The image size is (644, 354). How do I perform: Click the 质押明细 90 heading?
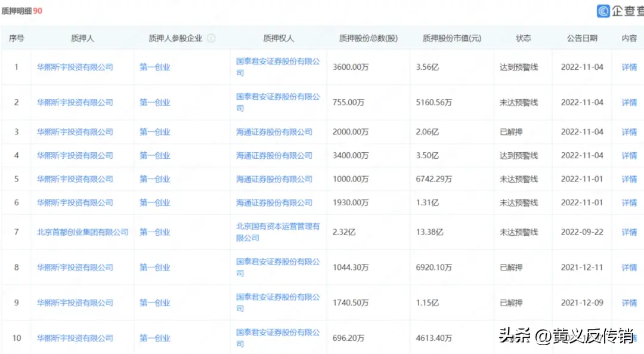click(x=22, y=11)
